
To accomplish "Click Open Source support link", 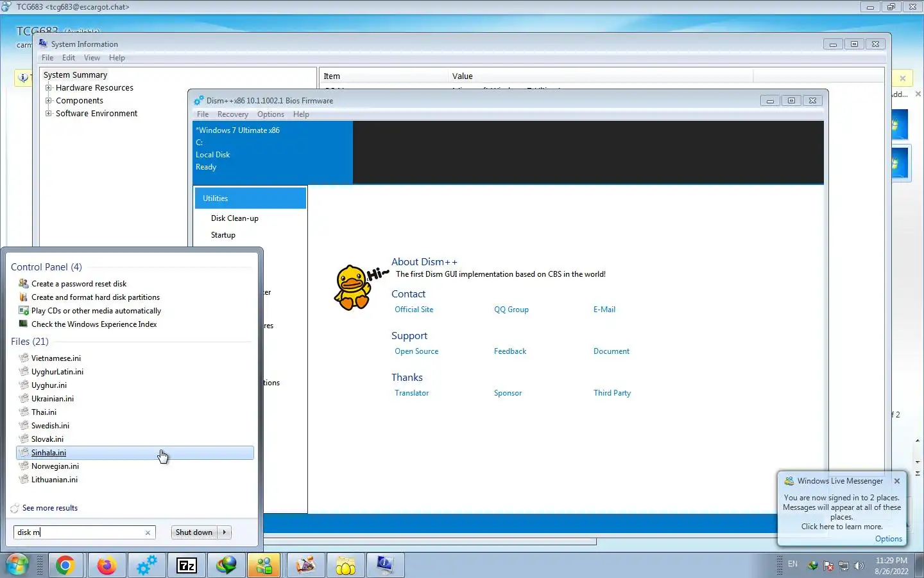I will [x=416, y=351].
